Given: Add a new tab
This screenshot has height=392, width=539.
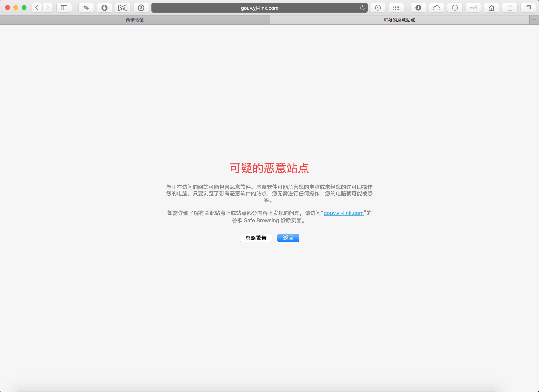Looking at the screenshot, I should pos(534,20).
